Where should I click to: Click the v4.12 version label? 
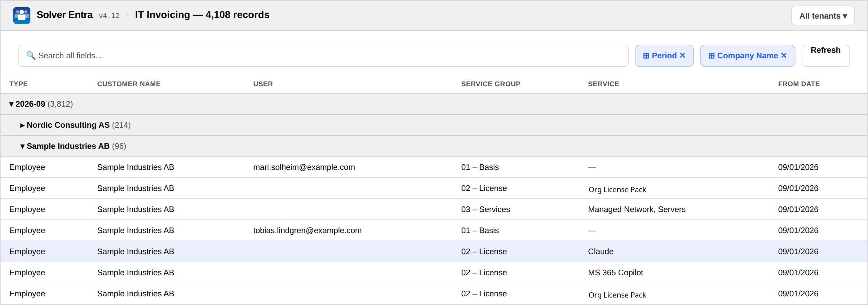(x=109, y=15)
